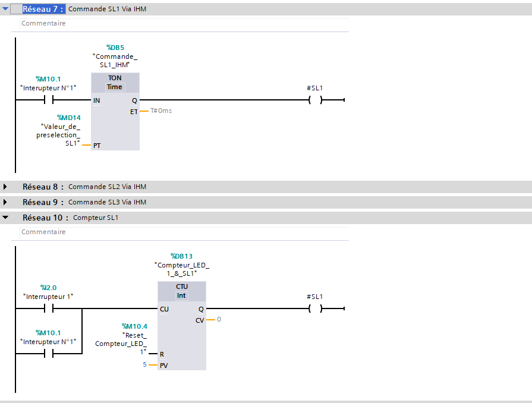Select the parallel %M10.1 contact in Réseau 10
The image size is (532, 403).
49,354
